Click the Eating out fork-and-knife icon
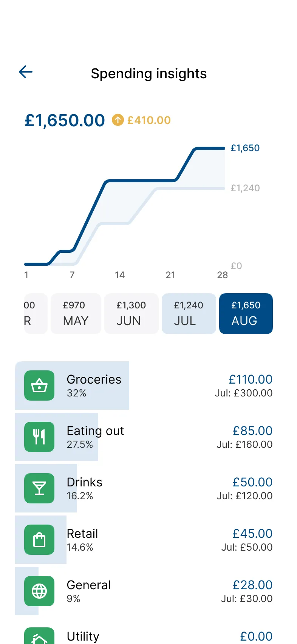 39,437
